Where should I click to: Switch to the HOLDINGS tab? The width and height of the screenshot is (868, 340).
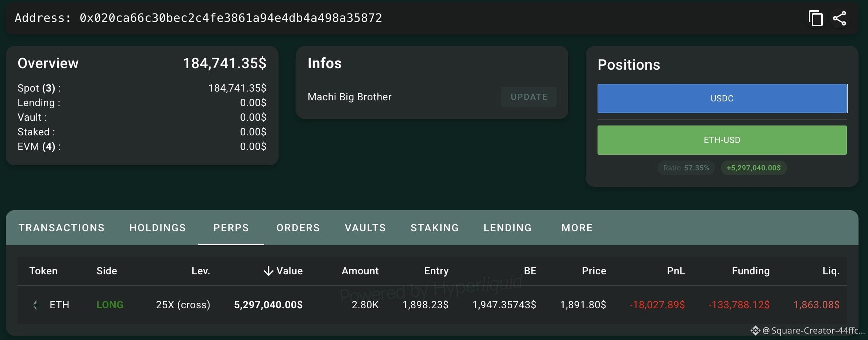tap(158, 228)
